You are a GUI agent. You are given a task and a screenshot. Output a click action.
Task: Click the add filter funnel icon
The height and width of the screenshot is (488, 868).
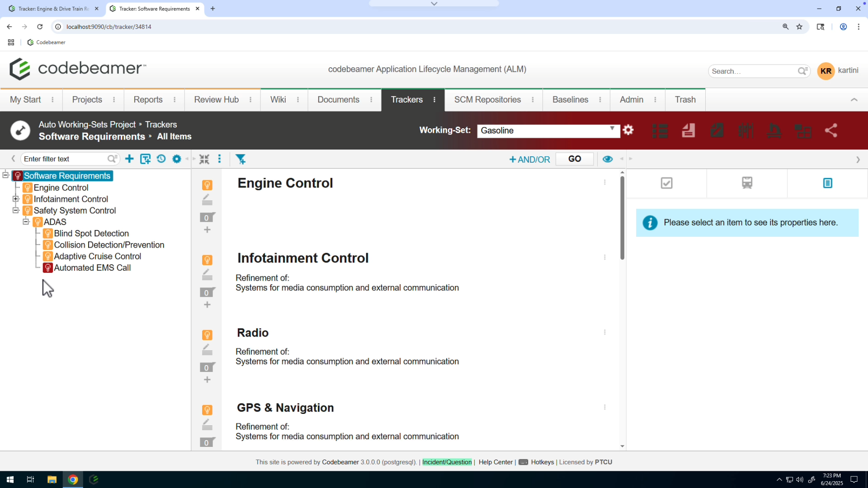[241, 159]
